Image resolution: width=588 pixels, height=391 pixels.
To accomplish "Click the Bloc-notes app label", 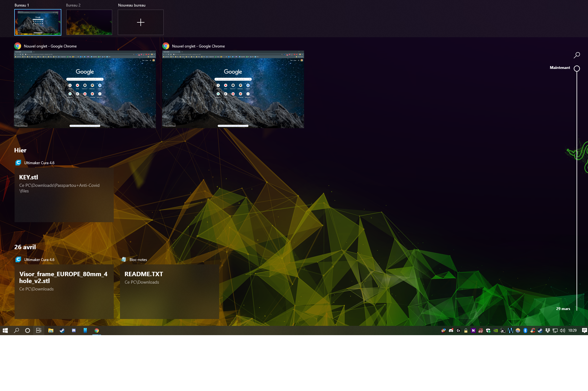I will [x=138, y=260].
